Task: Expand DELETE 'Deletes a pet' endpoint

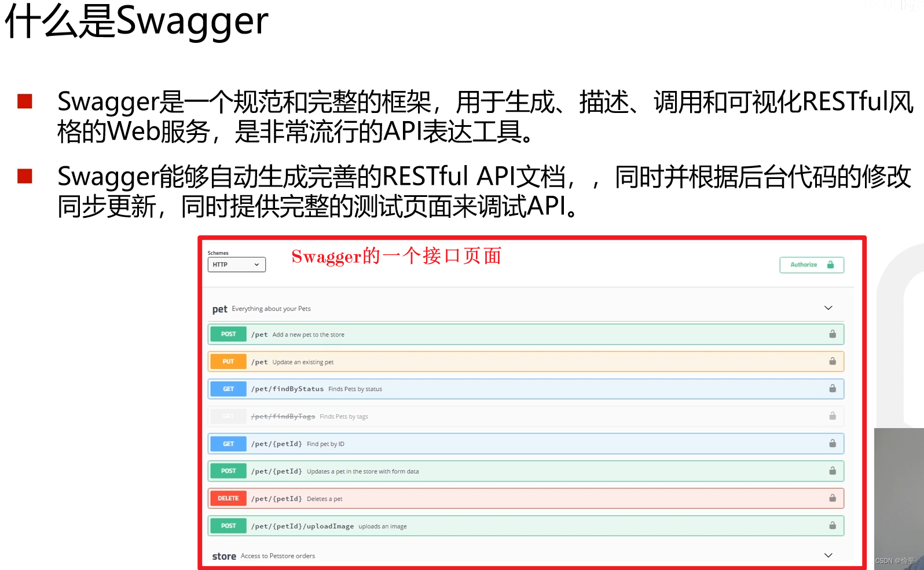Action: click(x=526, y=498)
